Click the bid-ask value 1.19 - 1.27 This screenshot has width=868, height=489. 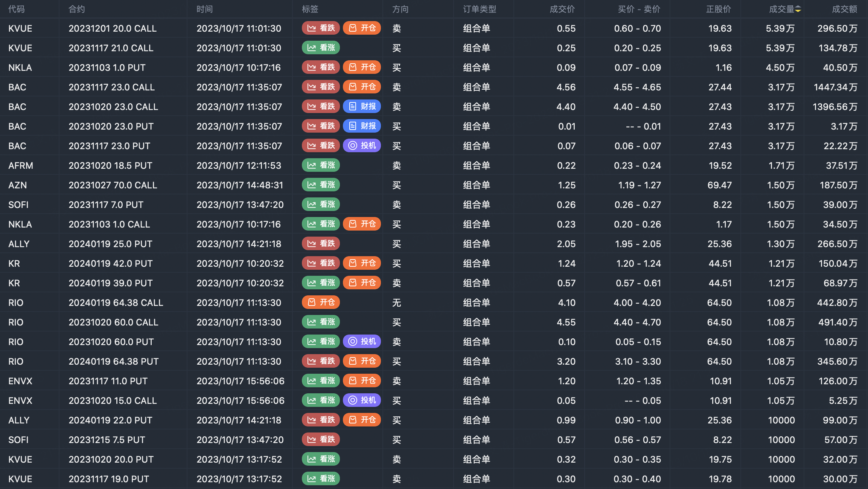click(640, 185)
